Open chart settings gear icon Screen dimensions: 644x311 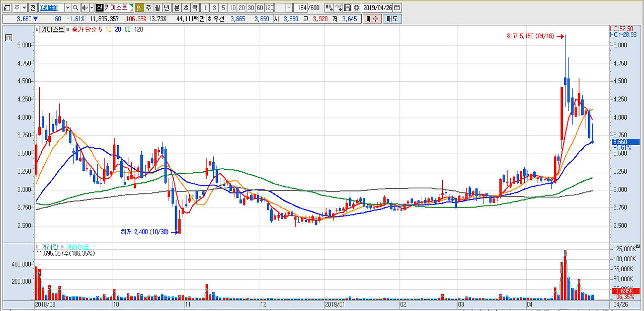356,8
